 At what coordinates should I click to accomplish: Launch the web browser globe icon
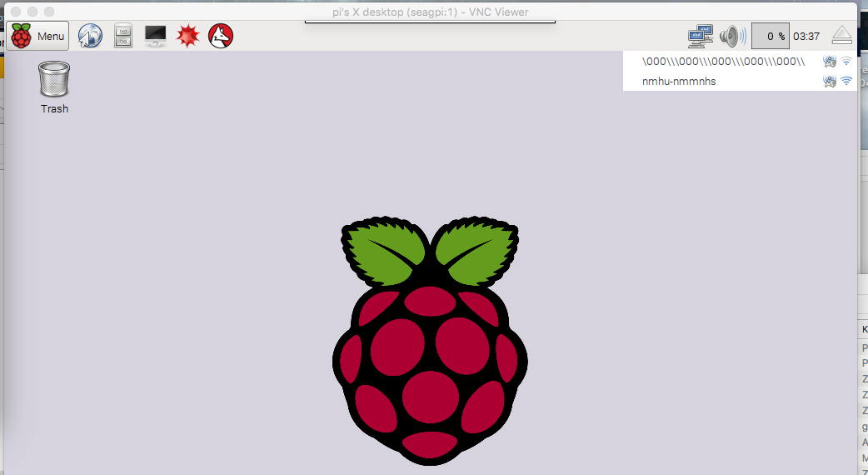(x=90, y=36)
